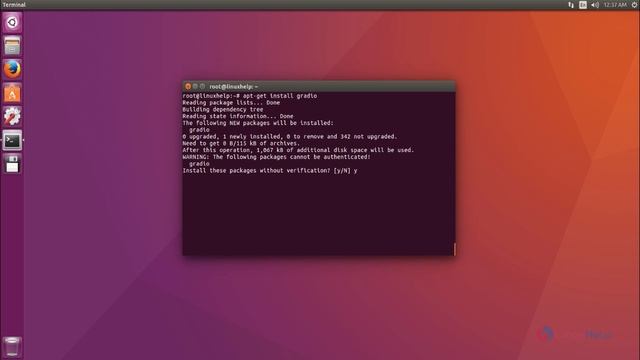Click 'Building dependency tree' line
The image size is (640, 360).
pos(223,109)
